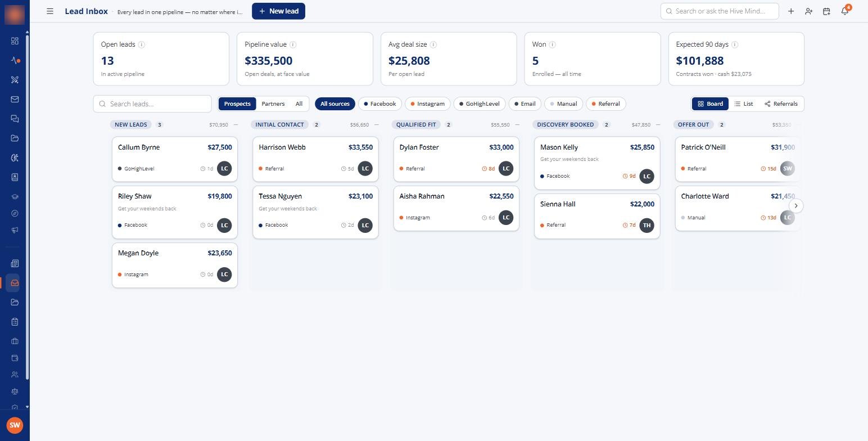Open the newspaper icon in sidebar

coord(15,263)
